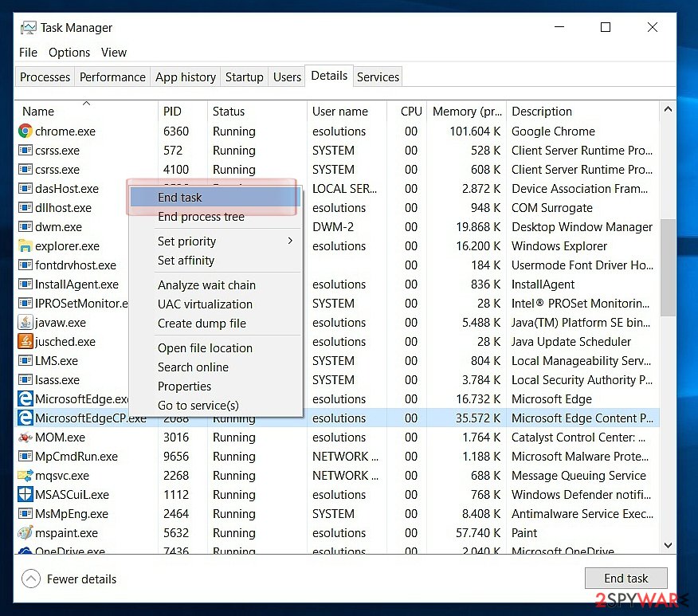Click the Java icon beside javaw.exe

25,322
